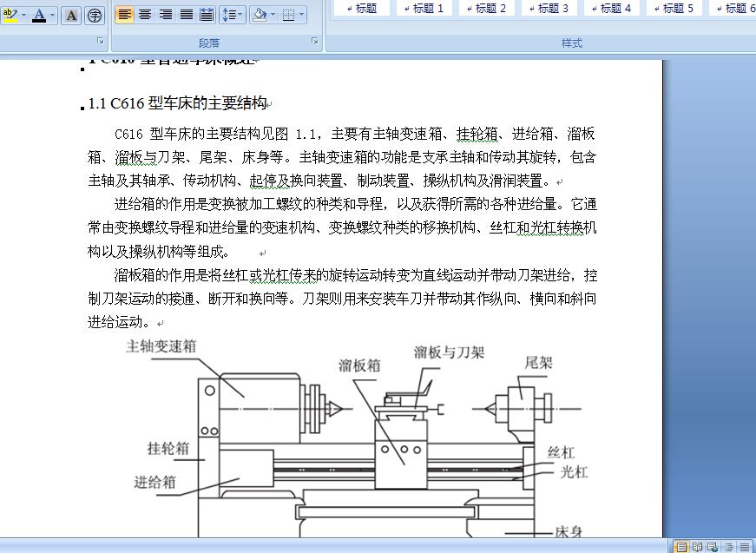Apply the font color A button
This screenshot has width=756, height=553.
[x=39, y=16]
